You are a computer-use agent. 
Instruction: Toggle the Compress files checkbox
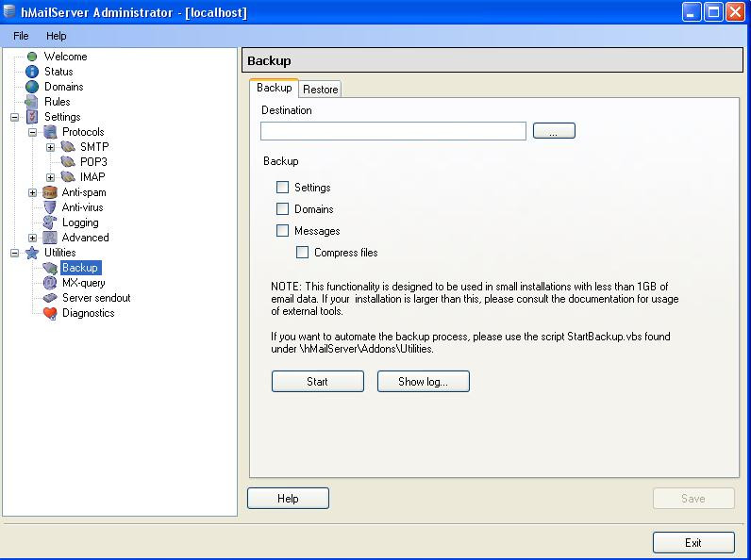tap(302, 253)
